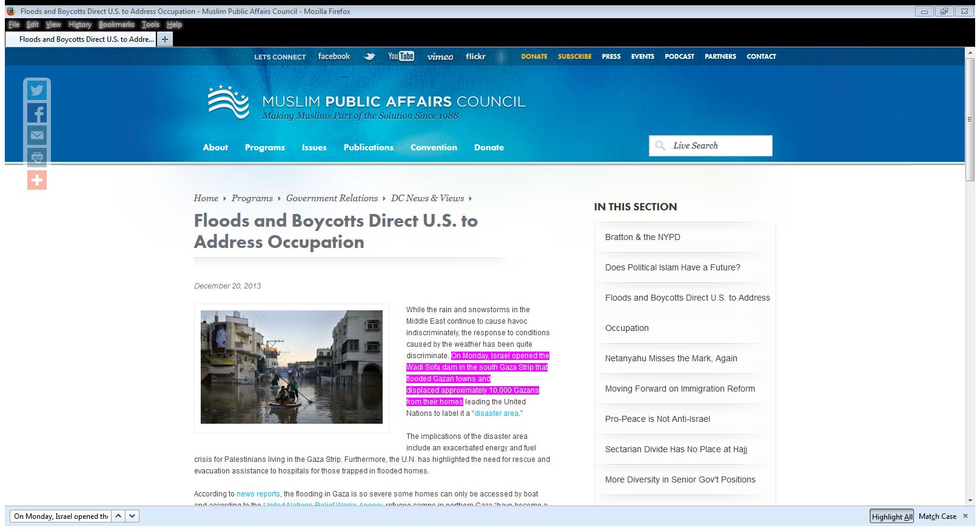Click the Twitter bird icon in header
Viewport: 980px width, 531px height.
(x=369, y=56)
